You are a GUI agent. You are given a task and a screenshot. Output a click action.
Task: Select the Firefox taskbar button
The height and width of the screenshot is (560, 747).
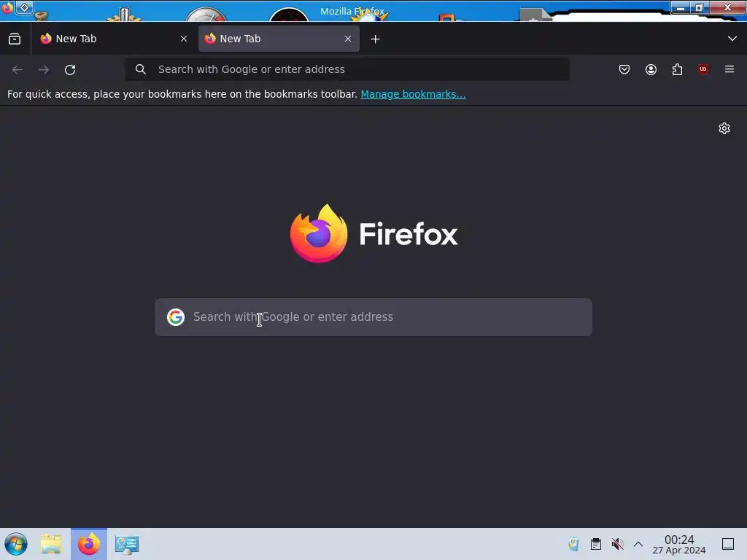point(89,544)
